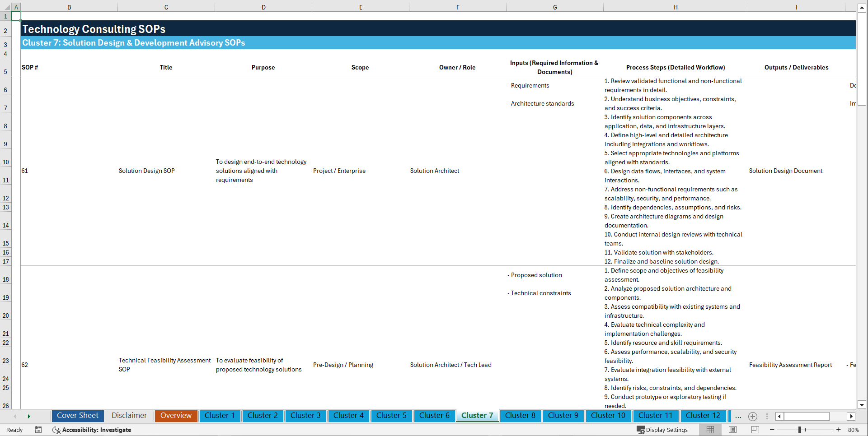Viewport: 868px width, 436px height.
Task: Select Page Layout view icon
Action: 732,430
